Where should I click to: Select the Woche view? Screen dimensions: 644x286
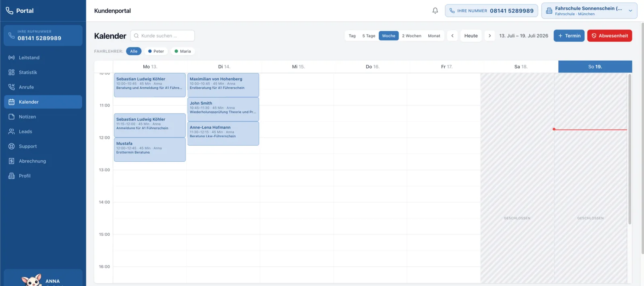point(389,36)
